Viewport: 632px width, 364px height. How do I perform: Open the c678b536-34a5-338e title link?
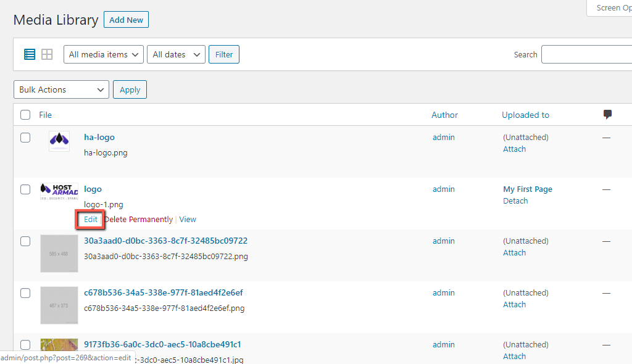point(164,292)
